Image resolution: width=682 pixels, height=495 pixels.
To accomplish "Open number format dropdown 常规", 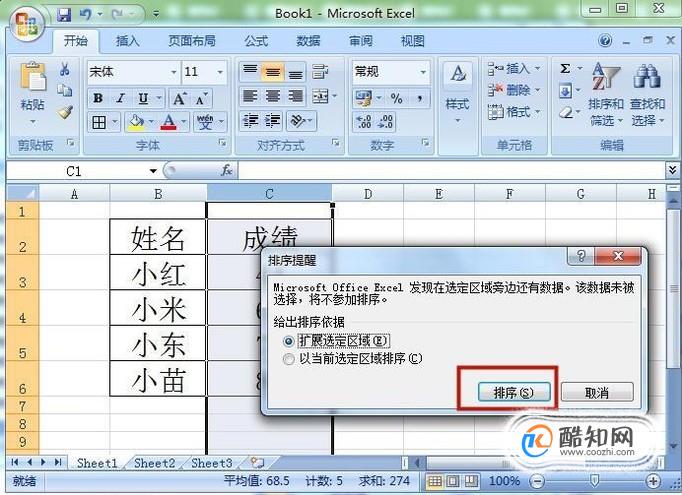I will (423, 72).
